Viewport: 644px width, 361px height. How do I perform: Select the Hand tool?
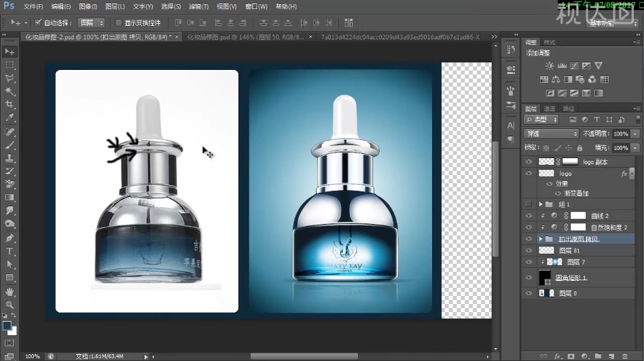pos(10,292)
